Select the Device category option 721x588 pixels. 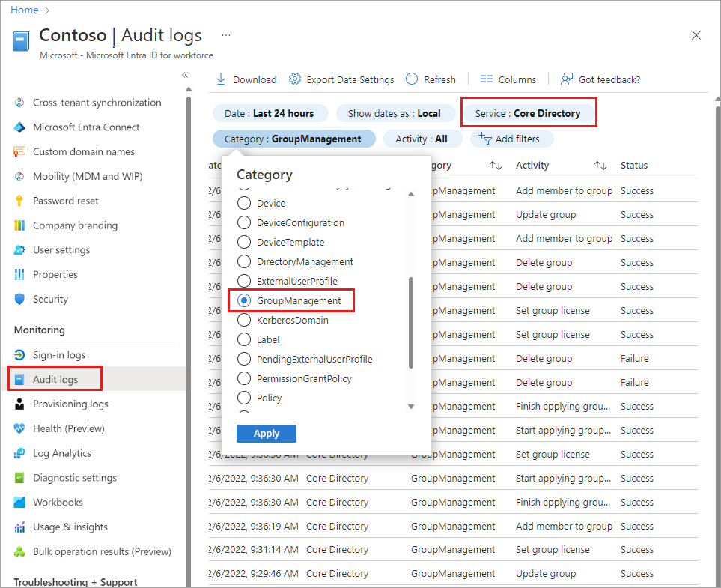pos(243,202)
